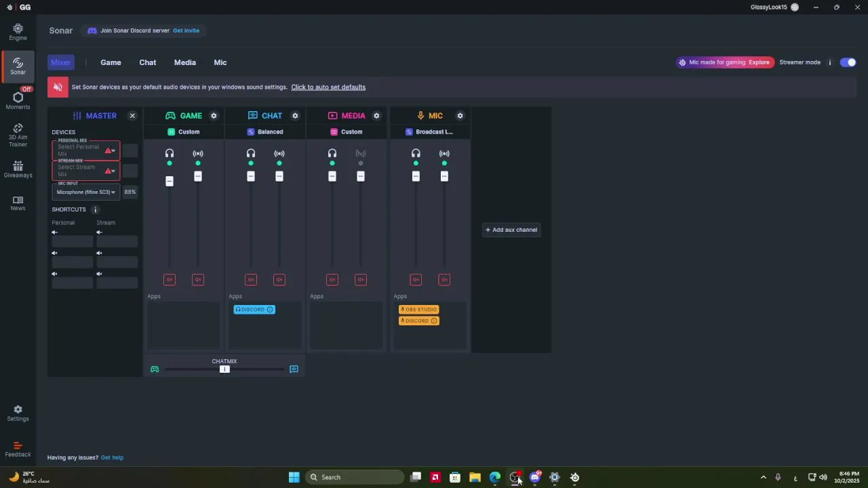Click the red muted speaker warning icon
Viewport: 868px width, 488px height.
pos(58,87)
